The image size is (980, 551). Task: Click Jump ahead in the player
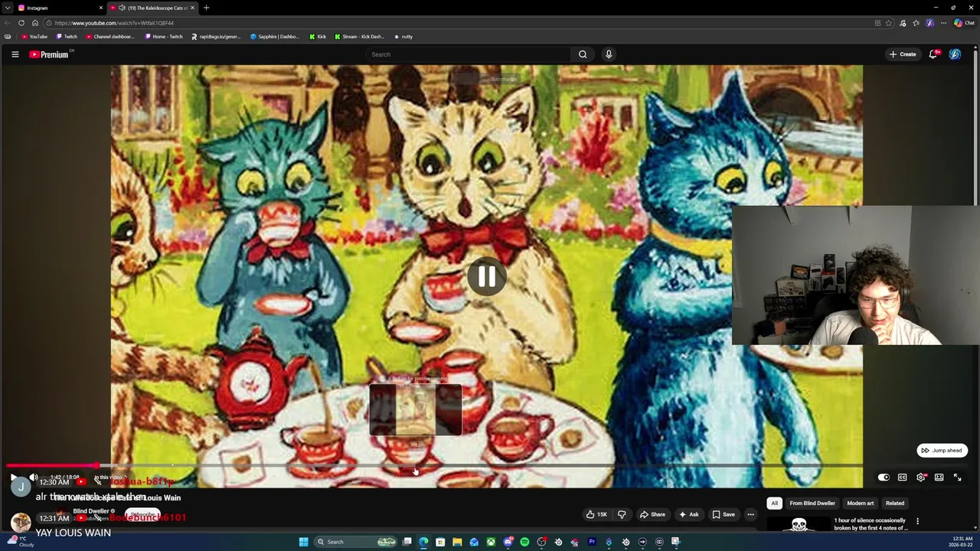[x=942, y=450]
